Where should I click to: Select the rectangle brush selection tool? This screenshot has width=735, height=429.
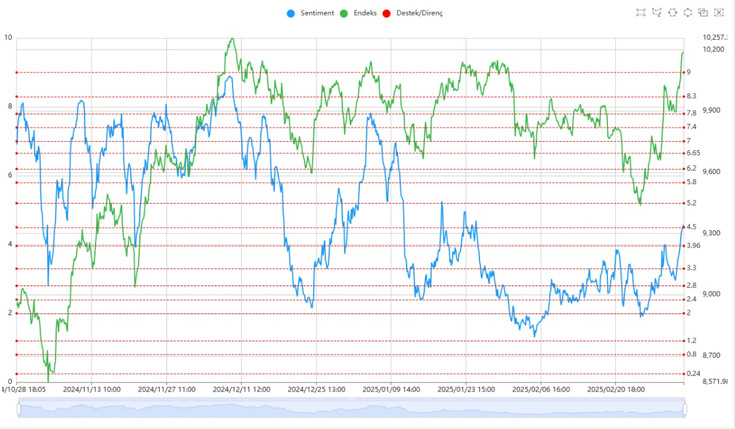pos(641,13)
